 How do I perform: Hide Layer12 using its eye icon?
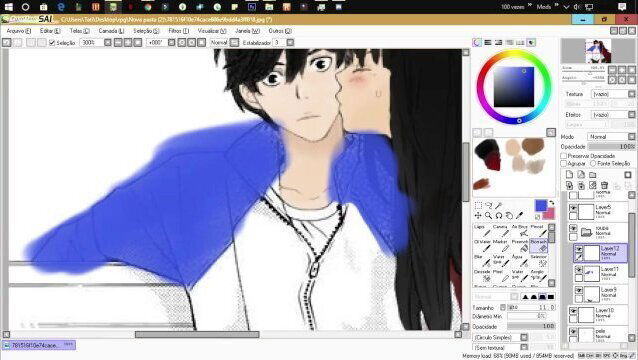click(x=579, y=249)
